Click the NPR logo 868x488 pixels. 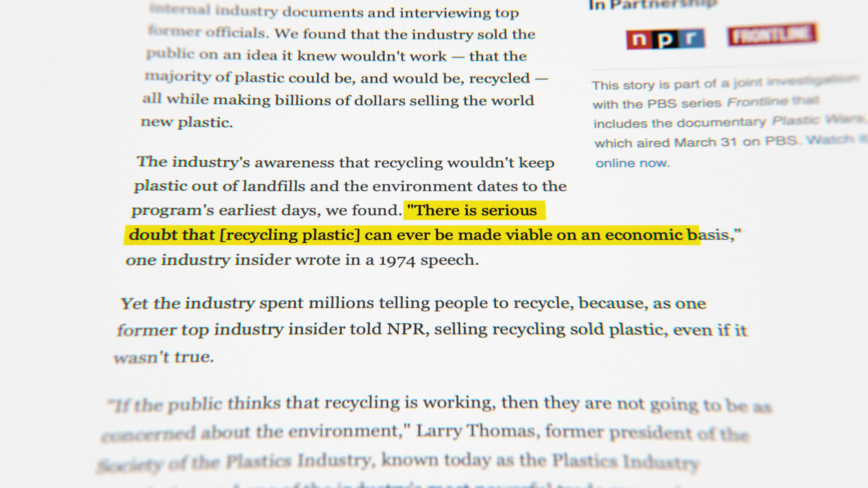[665, 39]
